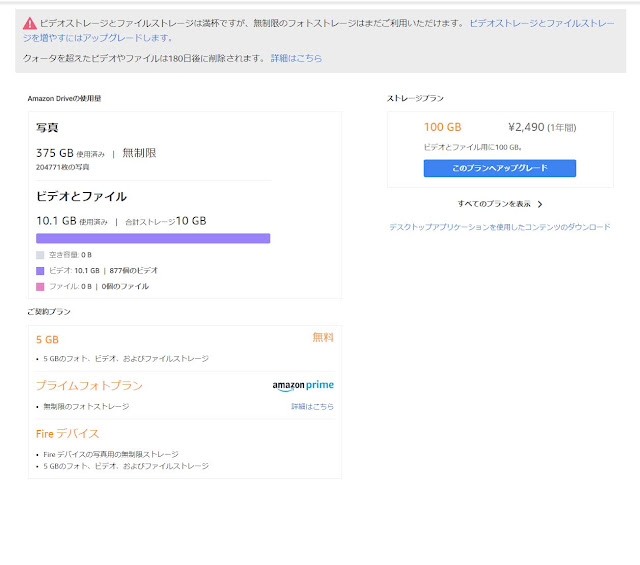This screenshot has width=640, height=565.
Task: Click the 無料 label on 5 GB plan
Action: [x=323, y=337]
